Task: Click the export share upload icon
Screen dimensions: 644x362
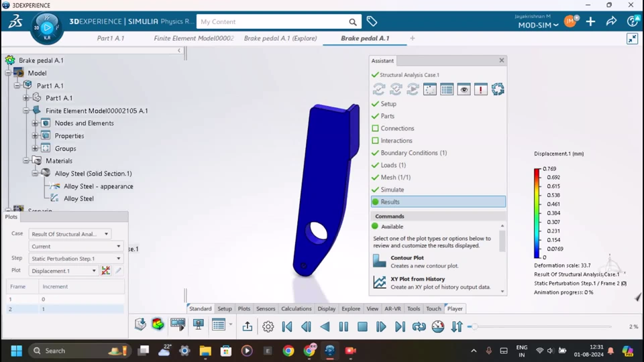Action: [248, 326]
